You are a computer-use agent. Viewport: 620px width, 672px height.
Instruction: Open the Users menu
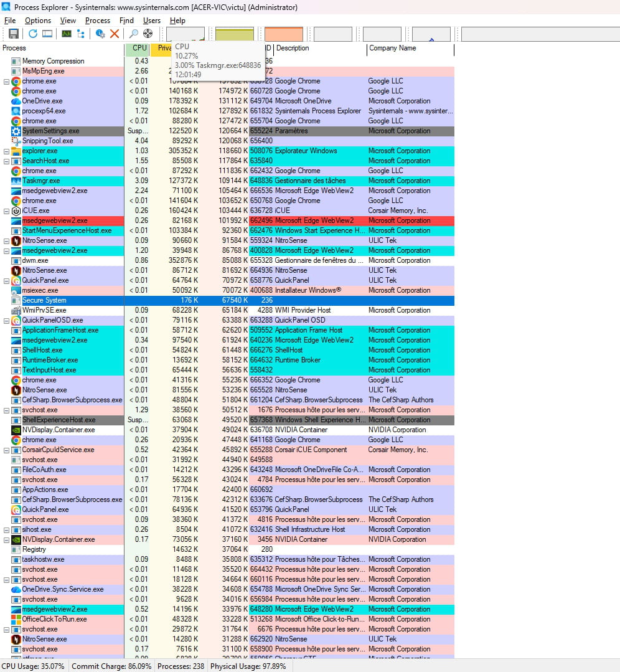(x=152, y=21)
